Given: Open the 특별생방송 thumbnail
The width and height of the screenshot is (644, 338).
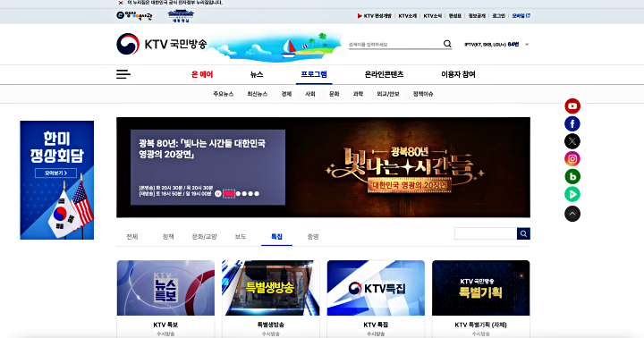Looking at the screenshot, I should [x=271, y=288].
